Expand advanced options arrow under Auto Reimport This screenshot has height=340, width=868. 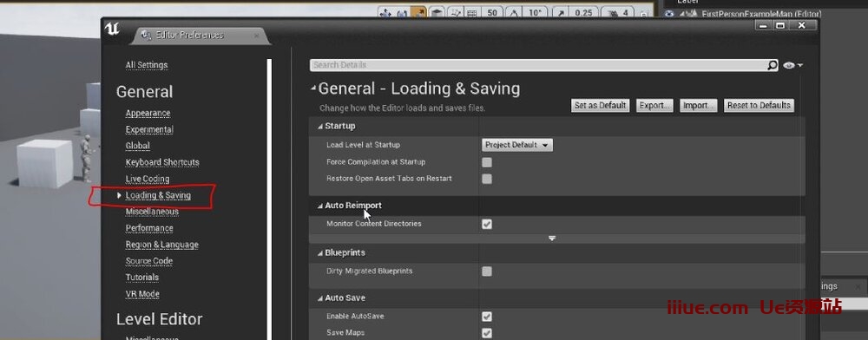pyautogui.click(x=552, y=239)
